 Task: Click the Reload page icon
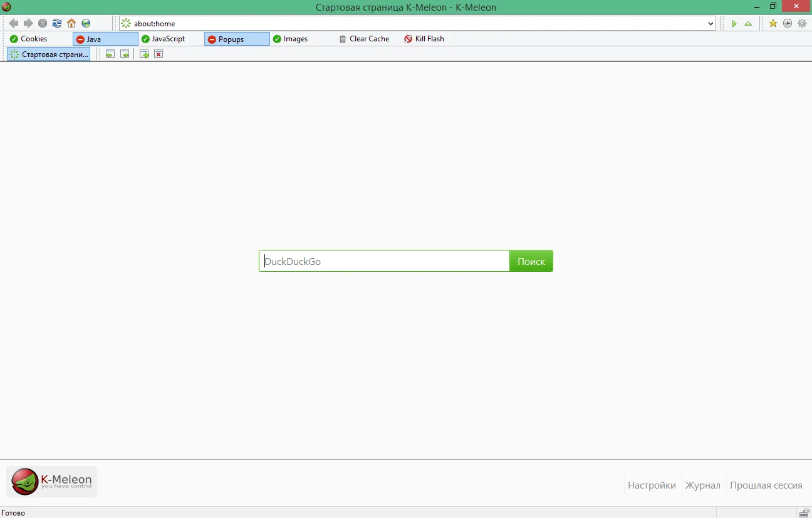pyautogui.click(x=57, y=23)
